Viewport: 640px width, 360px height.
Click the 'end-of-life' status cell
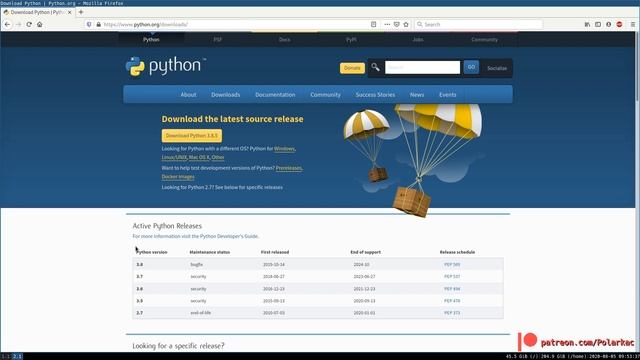pyautogui.click(x=200, y=313)
